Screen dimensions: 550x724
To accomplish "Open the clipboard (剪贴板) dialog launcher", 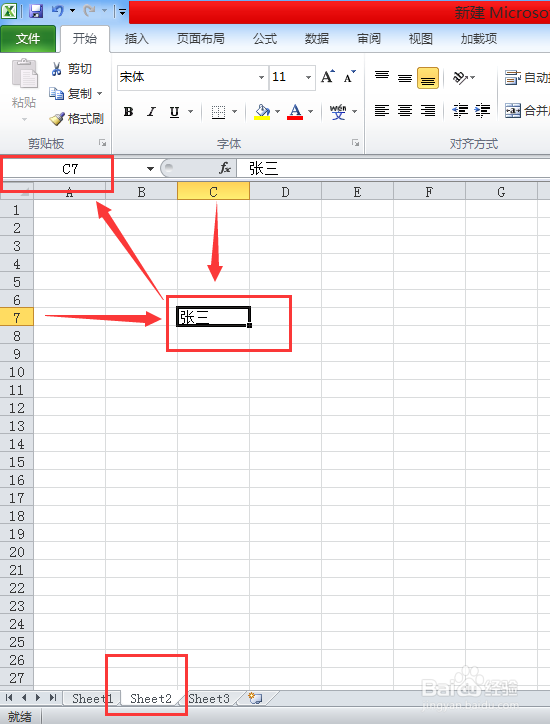I will point(103,143).
